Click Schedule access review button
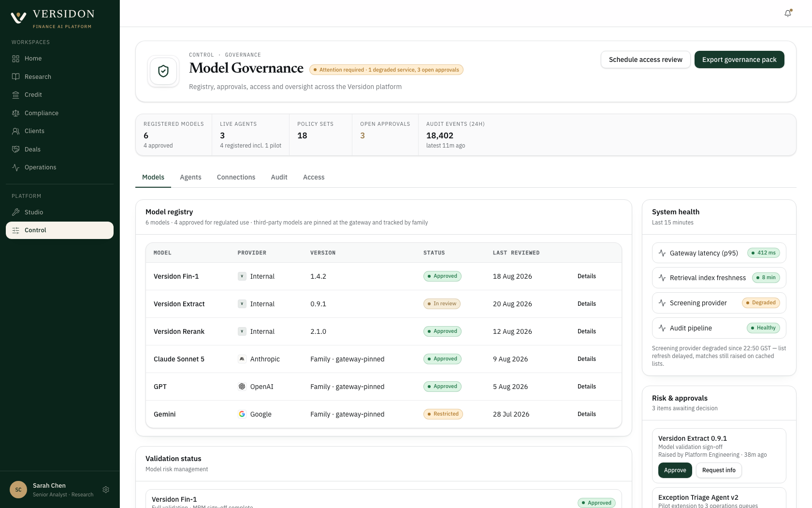The height and width of the screenshot is (508, 812). [645, 60]
